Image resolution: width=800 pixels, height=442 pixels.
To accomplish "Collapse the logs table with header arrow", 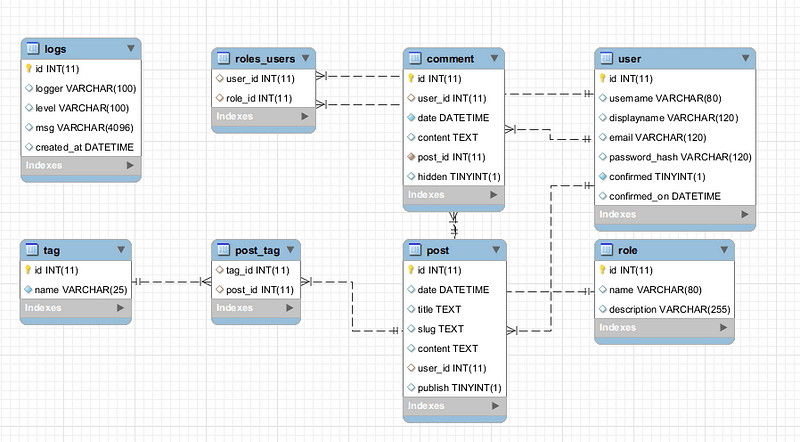I will click(131, 48).
